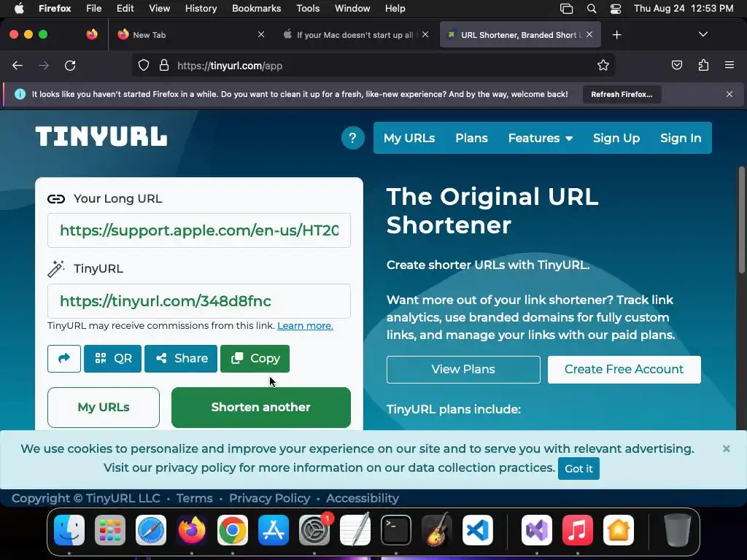This screenshot has width=747, height=560.
Task: Open Plans in the navigation bar
Action: coord(472,138)
